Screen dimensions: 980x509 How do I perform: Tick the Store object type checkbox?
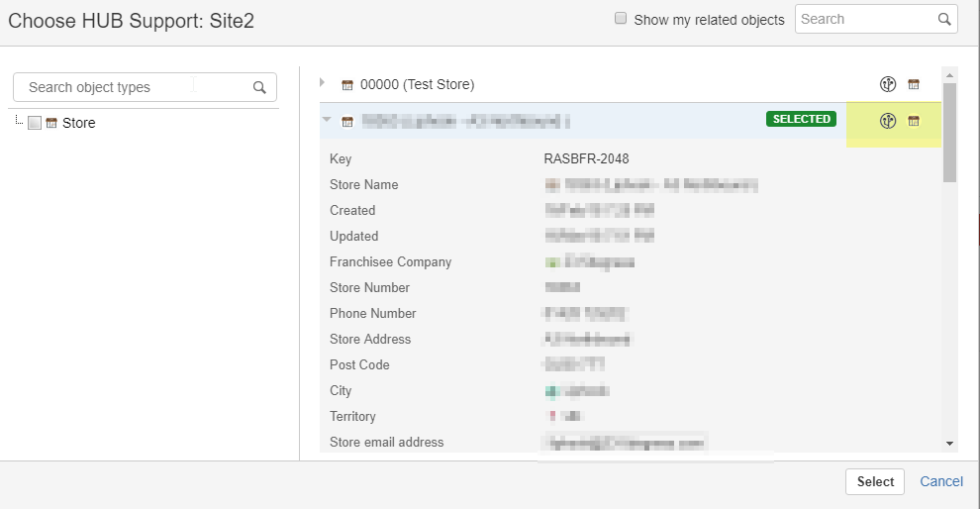[x=35, y=123]
